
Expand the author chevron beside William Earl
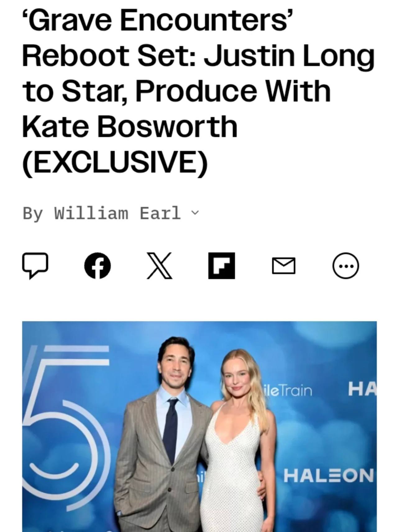(195, 213)
